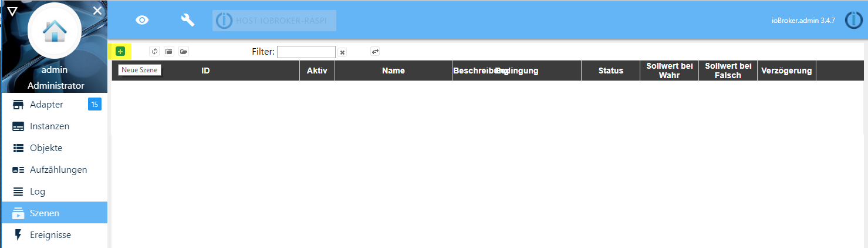This screenshot has width=868, height=248.
Task: Click the ioBroker logo at top right
Action: [x=853, y=20]
